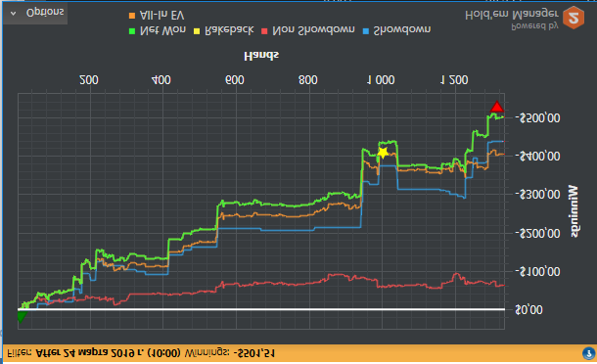The width and height of the screenshot is (597, 364).
Task: Click the Hands axis title
Action: tap(261, 56)
